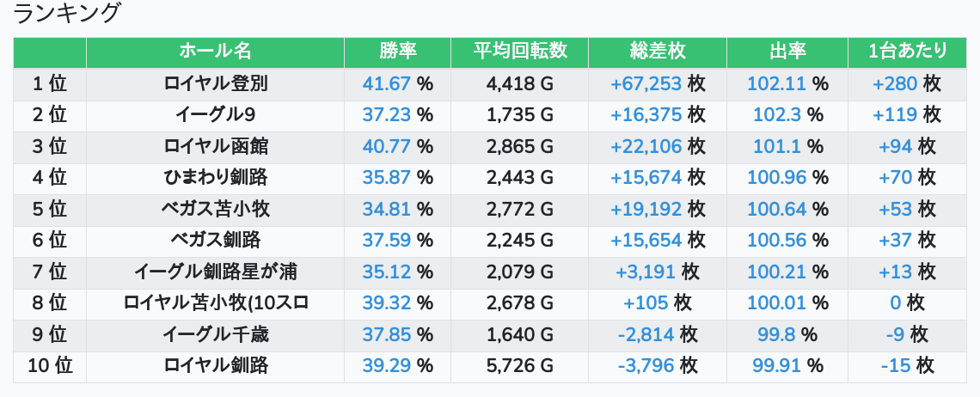980x397 pixels.
Task: Click the ひまわり釧路 hall name
Action: [215, 178]
